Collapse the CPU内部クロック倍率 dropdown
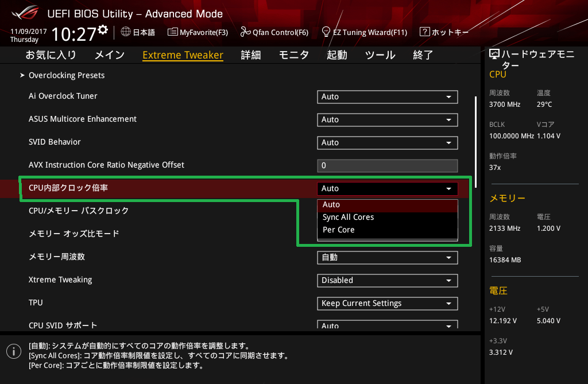588x384 pixels. click(x=388, y=189)
